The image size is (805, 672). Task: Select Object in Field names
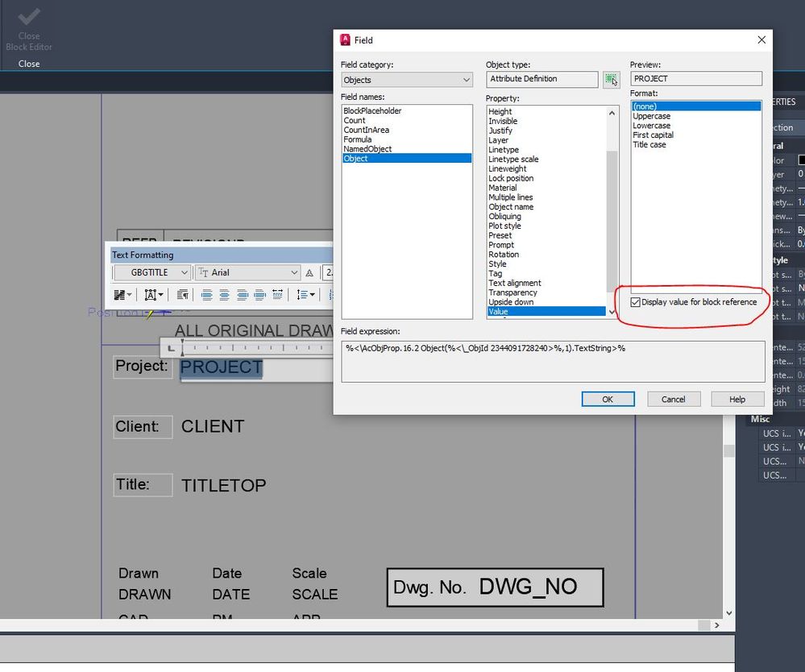[x=407, y=158]
